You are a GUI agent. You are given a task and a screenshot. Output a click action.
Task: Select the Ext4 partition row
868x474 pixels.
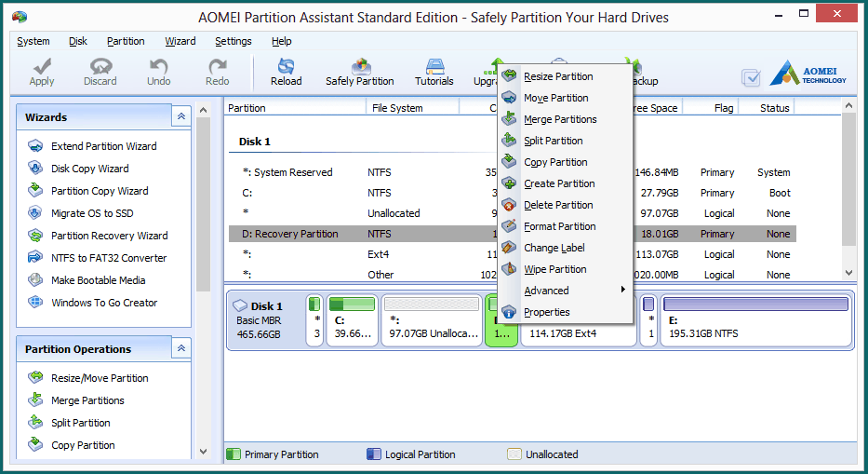512,254
